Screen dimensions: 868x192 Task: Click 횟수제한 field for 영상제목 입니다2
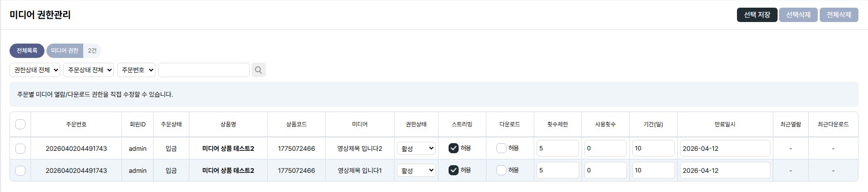558,148
